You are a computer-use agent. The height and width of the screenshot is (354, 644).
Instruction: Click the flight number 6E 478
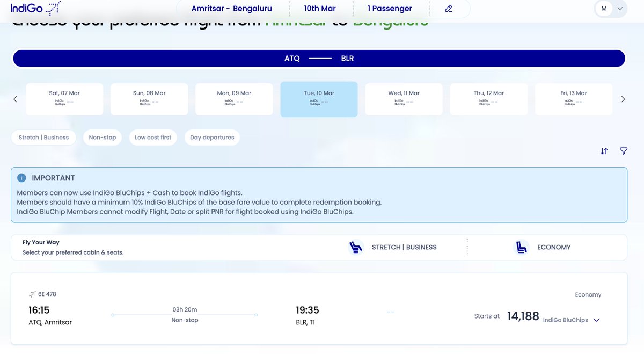click(47, 294)
